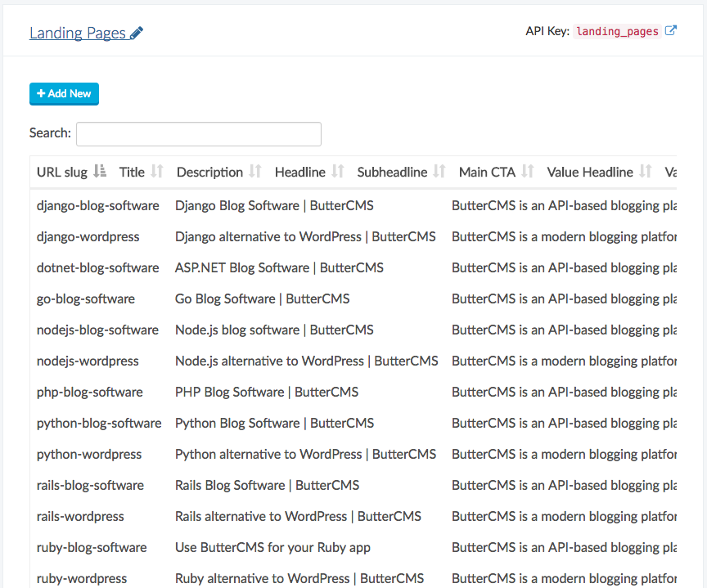Click title 'Ruby alternative to WordPress | ButterCMS'
Image resolution: width=707 pixels, height=588 pixels.
click(299, 578)
